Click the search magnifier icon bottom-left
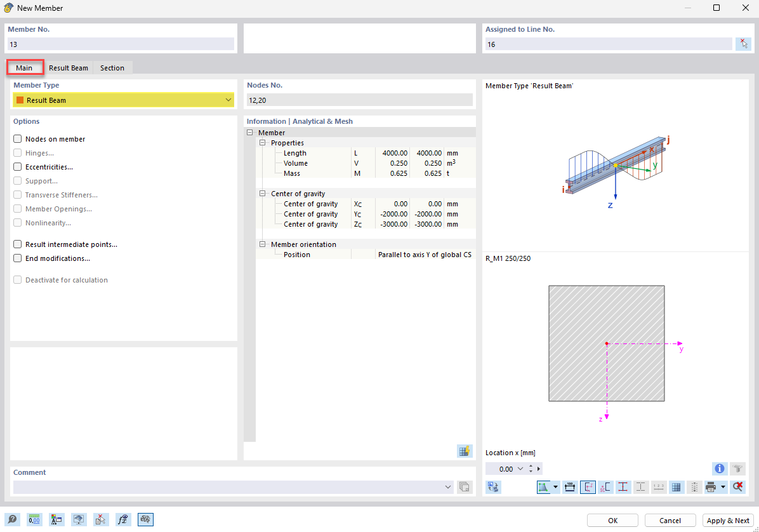The image size is (759, 532). 12,519
